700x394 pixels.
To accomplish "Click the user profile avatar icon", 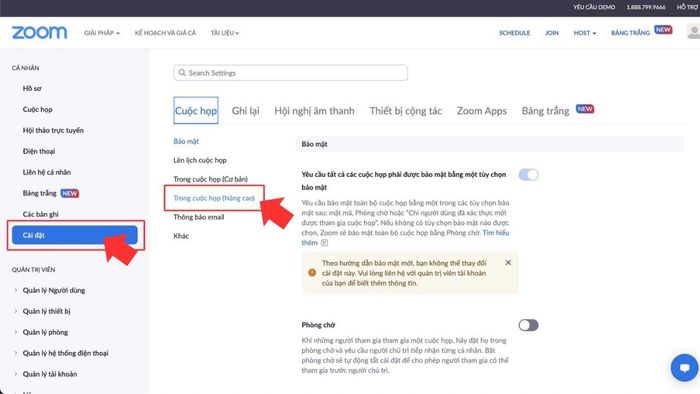I will [694, 32].
